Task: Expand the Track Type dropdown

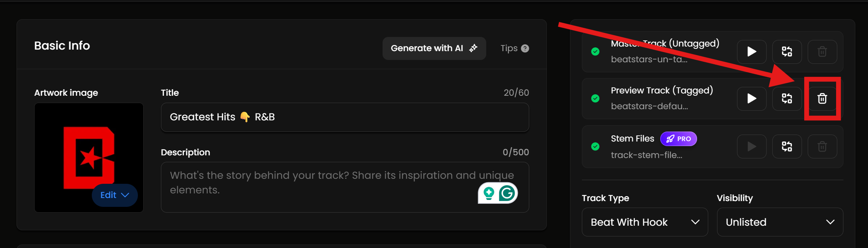Action: click(644, 222)
